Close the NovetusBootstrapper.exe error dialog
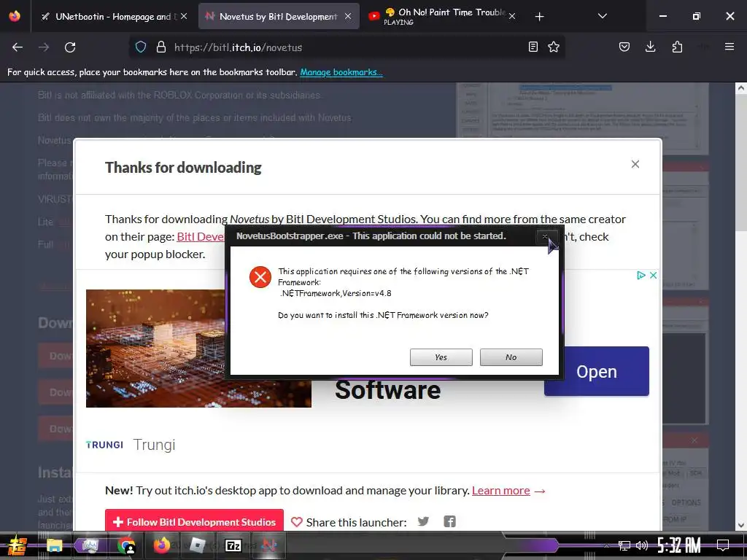The height and width of the screenshot is (560, 747). click(544, 236)
